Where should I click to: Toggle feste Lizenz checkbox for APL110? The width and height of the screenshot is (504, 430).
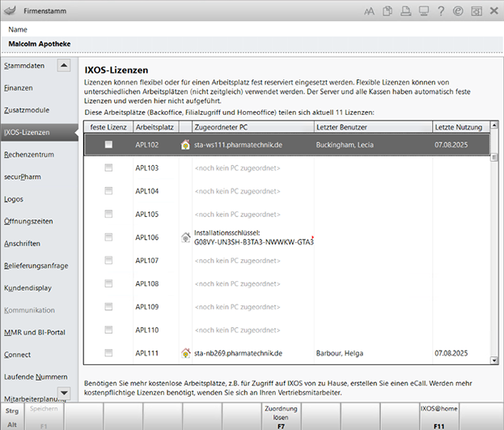(x=108, y=330)
